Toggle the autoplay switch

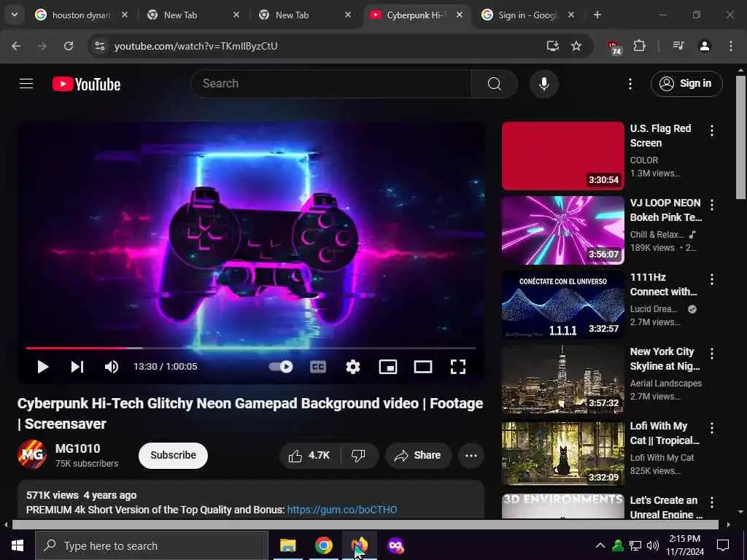pos(281,367)
